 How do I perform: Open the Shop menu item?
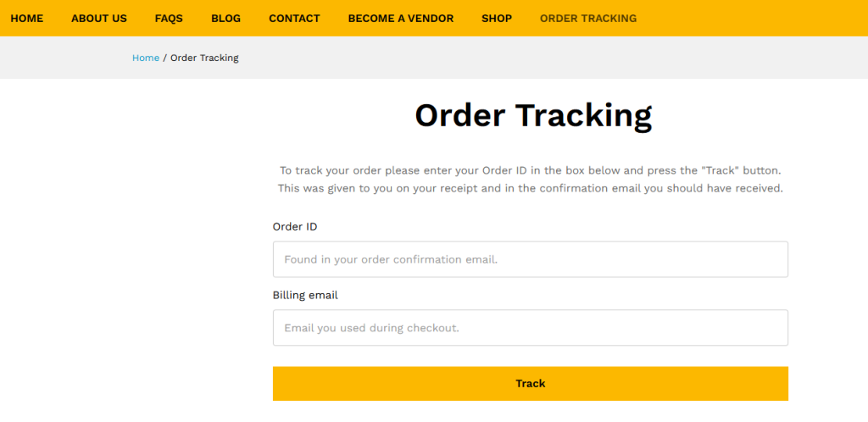point(497,18)
